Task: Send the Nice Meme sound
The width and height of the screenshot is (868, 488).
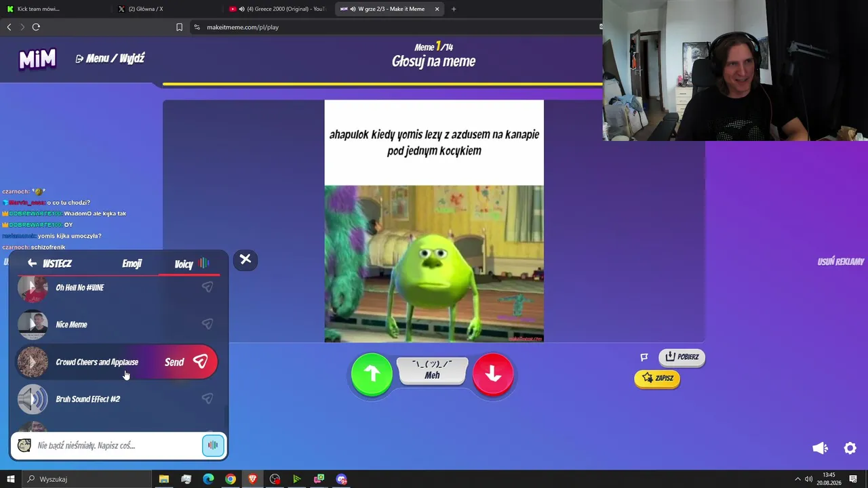Action: coord(208,324)
